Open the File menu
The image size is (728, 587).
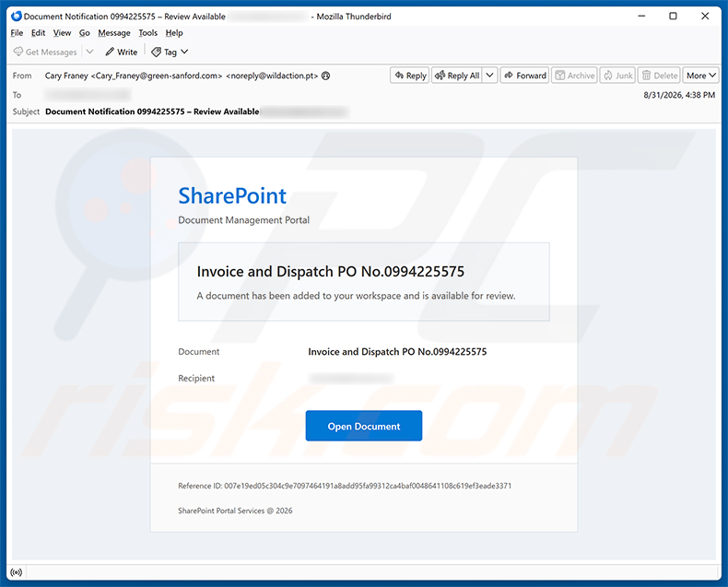tap(17, 33)
